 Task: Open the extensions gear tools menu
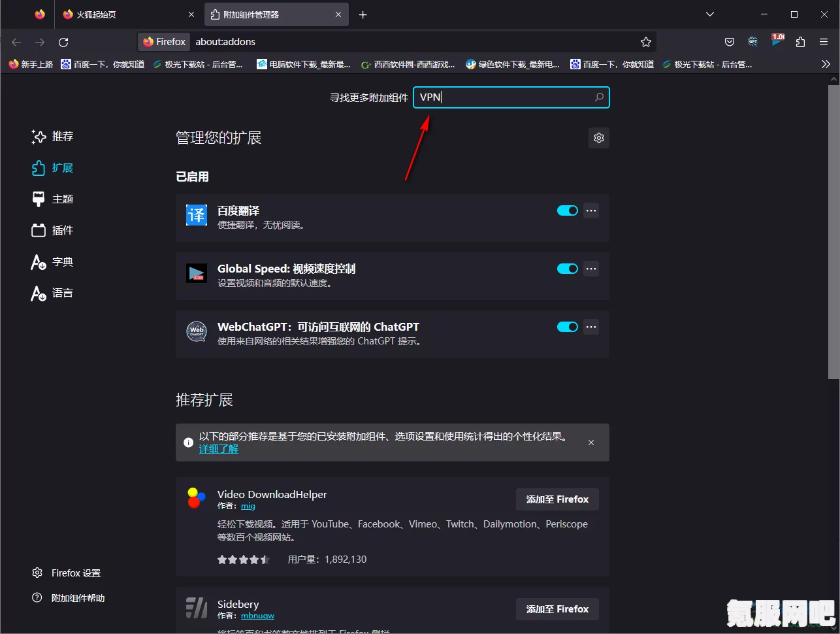point(599,138)
